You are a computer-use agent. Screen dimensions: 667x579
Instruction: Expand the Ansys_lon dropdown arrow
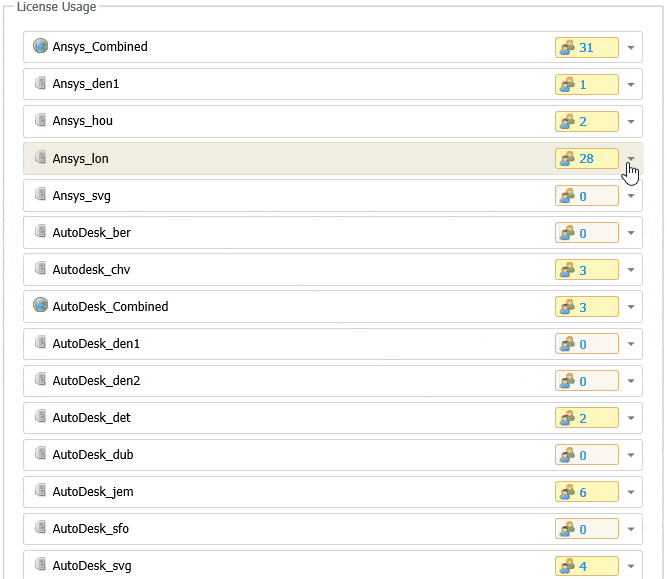[x=631, y=159]
